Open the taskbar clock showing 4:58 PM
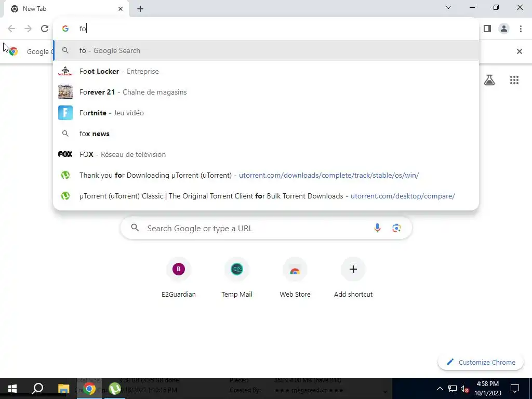 [x=487, y=389]
